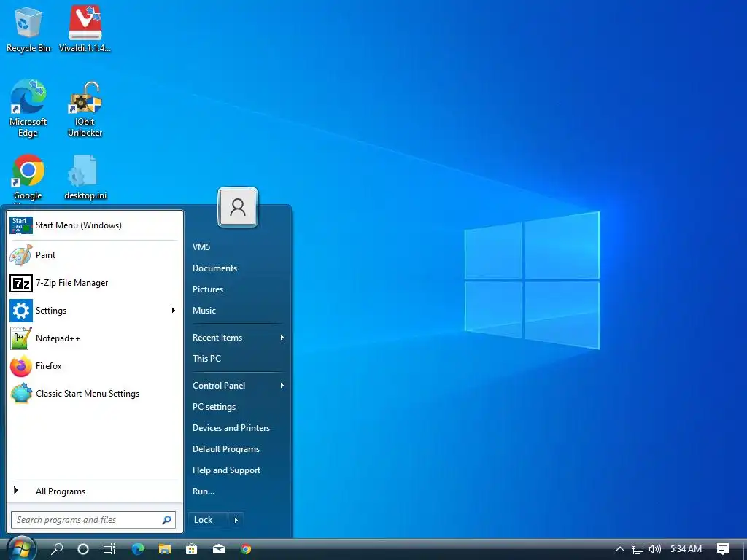This screenshot has width=747, height=560.
Task: Launch Edge from the taskbar
Action: point(138,549)
